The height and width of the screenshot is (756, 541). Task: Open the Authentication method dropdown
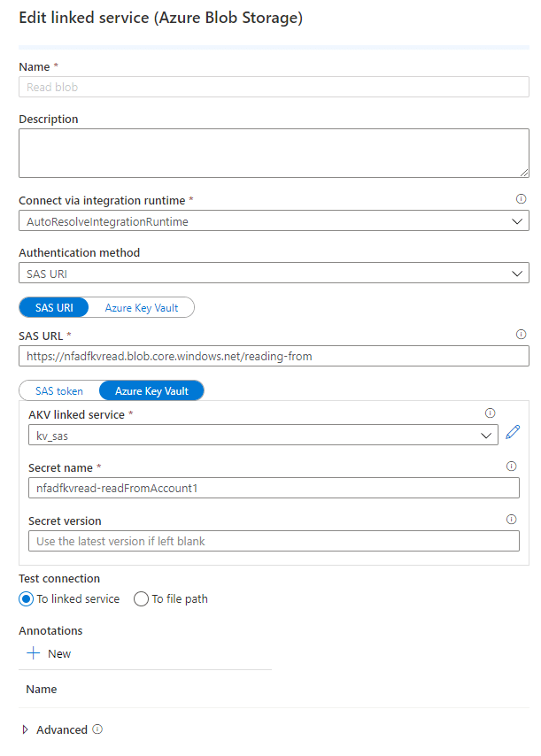tap(274, 274)
